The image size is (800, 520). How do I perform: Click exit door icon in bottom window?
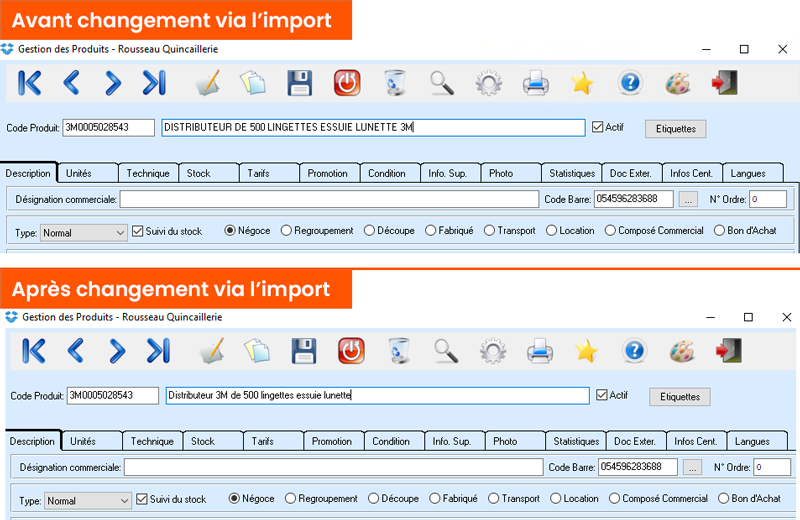pos(729,351)
